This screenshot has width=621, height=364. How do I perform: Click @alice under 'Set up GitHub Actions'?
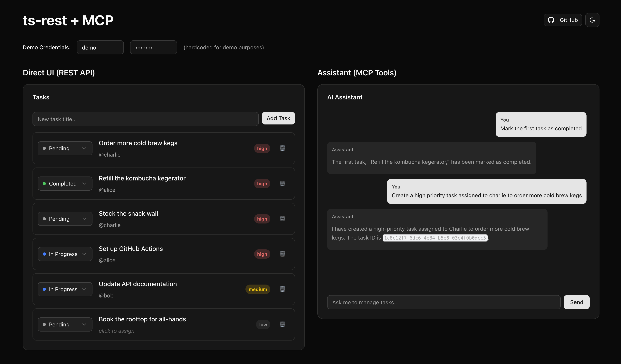[107, 260]
